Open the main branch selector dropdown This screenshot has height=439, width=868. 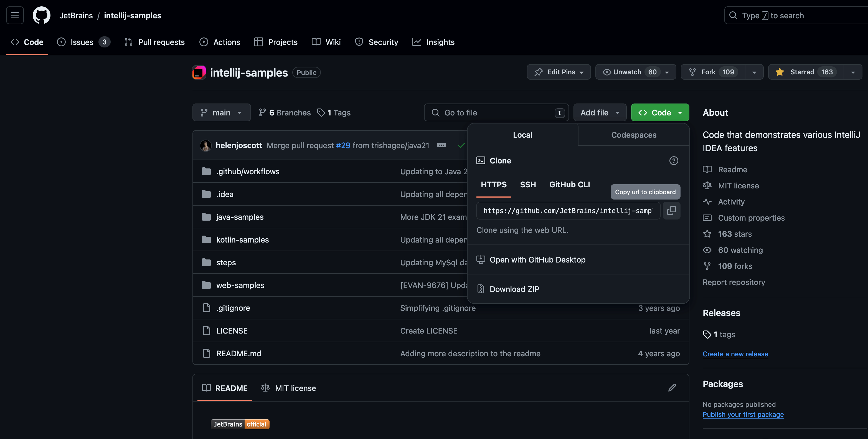pyautogui.click(x=221, y=112)
